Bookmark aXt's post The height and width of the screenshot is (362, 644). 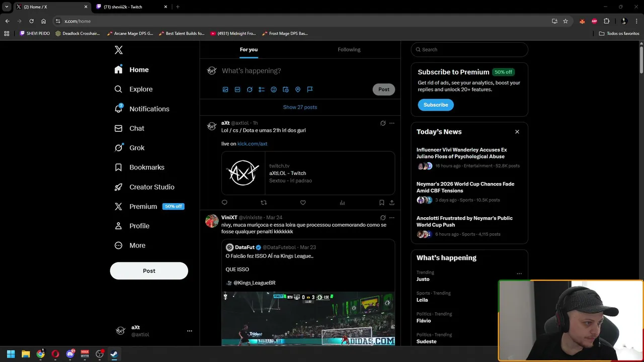tap(381, 203)
